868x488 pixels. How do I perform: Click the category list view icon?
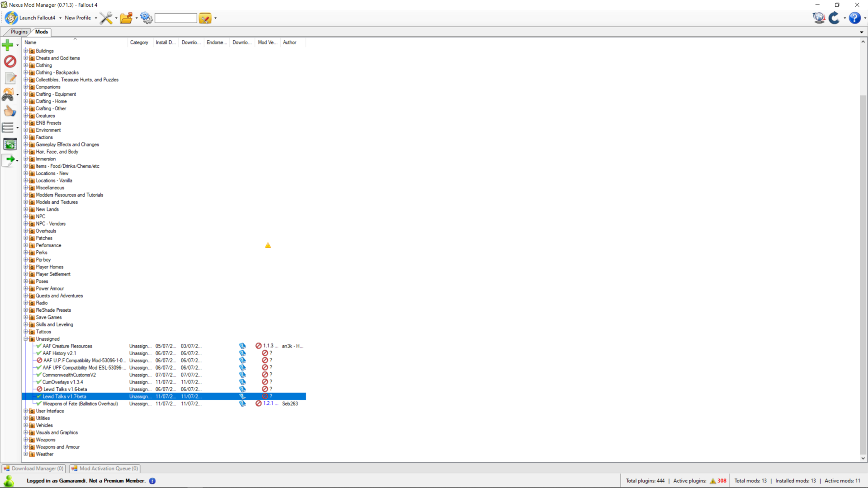[8, 127]
